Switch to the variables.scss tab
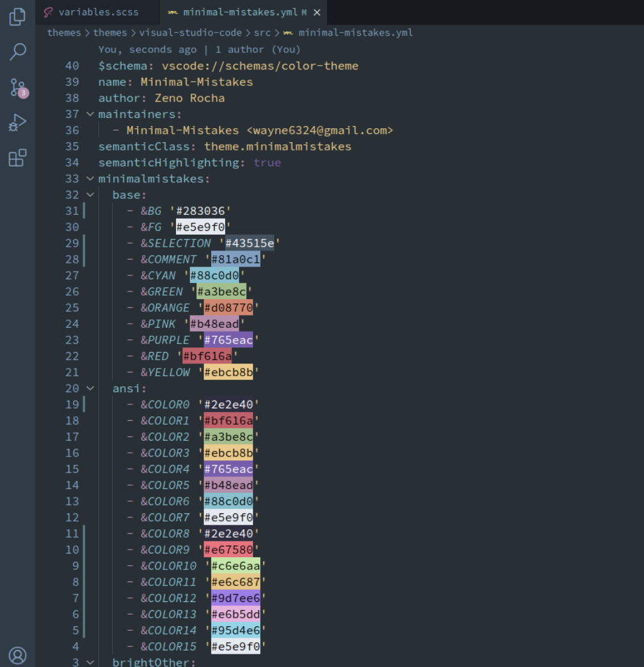644x667 pixels. (x=98, y=12)
